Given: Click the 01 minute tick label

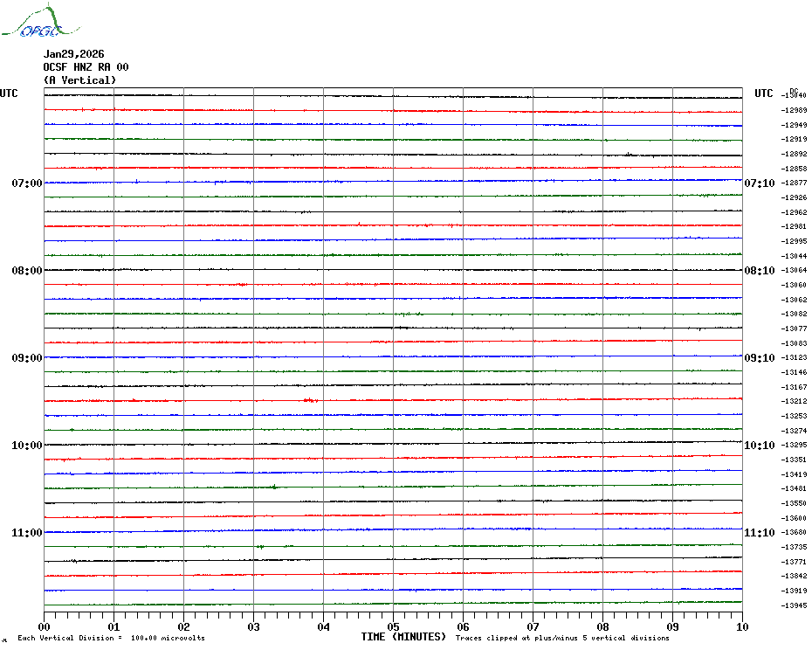Looking at the screenshot, I should pos(114,626).
